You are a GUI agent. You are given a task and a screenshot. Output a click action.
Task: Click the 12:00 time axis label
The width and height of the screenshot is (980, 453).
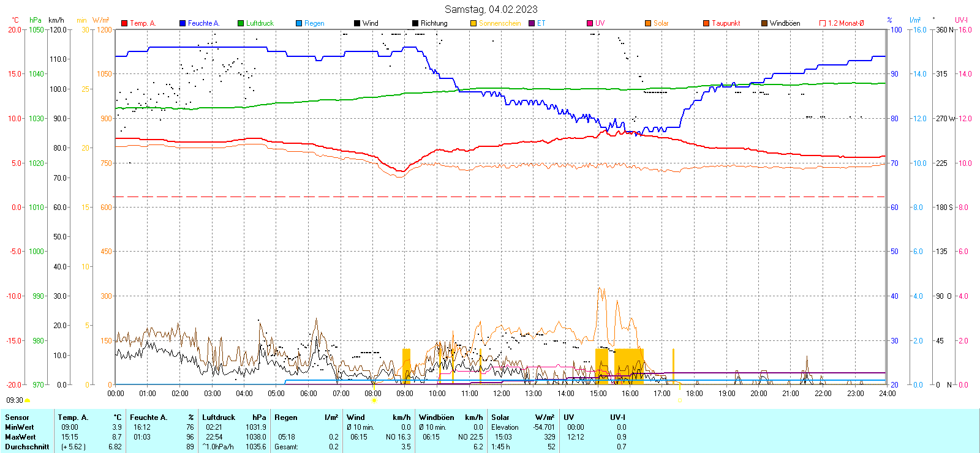501,394
